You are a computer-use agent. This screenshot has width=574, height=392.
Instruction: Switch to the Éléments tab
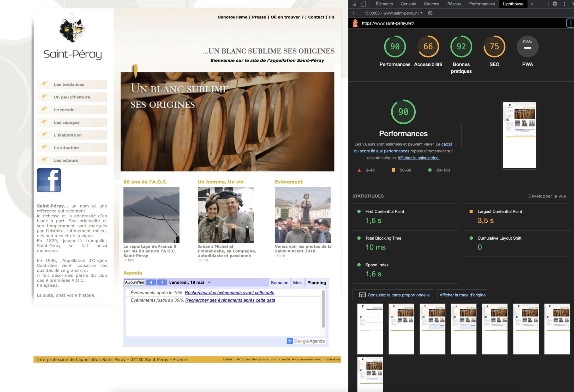[384, 4]
